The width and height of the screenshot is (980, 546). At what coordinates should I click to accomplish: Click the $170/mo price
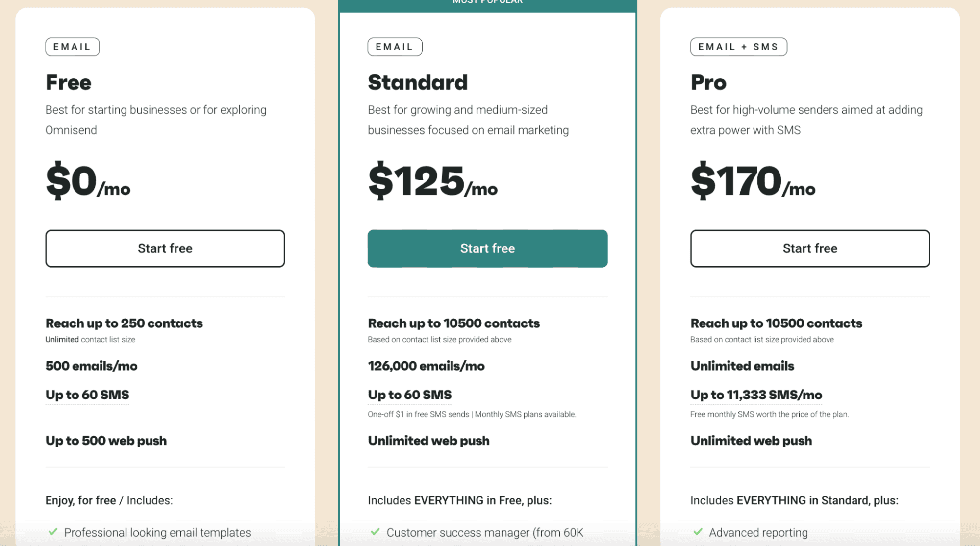click(753, 181)
